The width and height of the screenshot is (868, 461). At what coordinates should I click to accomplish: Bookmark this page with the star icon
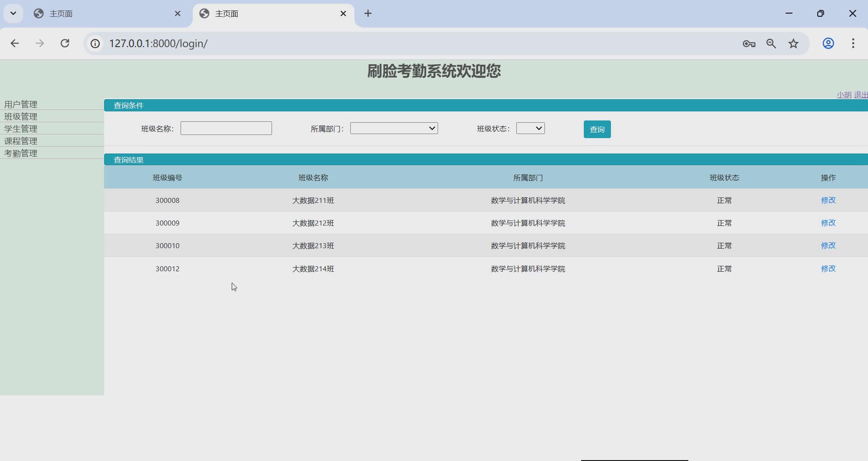(793, 43)
